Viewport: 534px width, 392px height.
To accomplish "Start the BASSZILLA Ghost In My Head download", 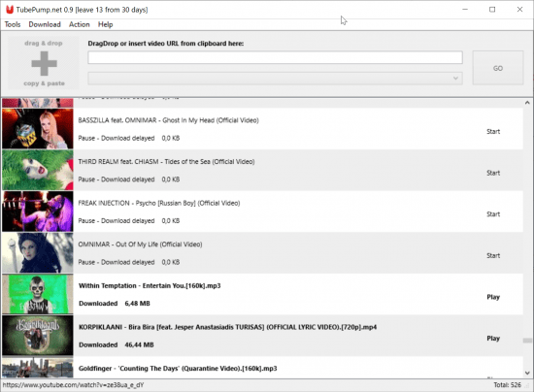I will (x=493, y=132).
